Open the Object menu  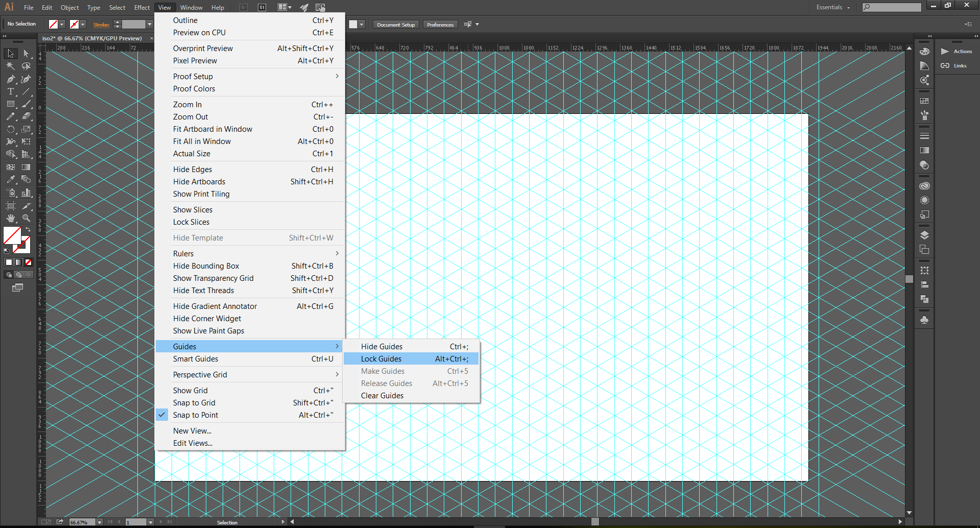(x=69, y=7)
